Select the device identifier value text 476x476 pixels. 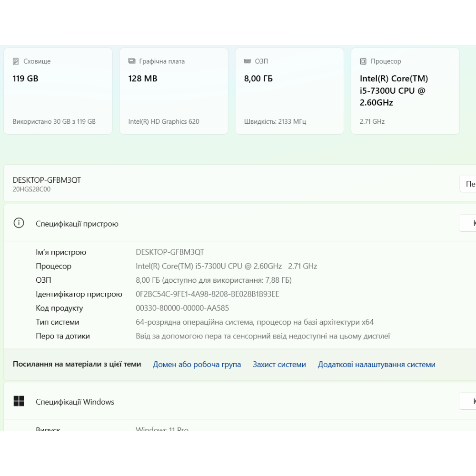(208, 294)
